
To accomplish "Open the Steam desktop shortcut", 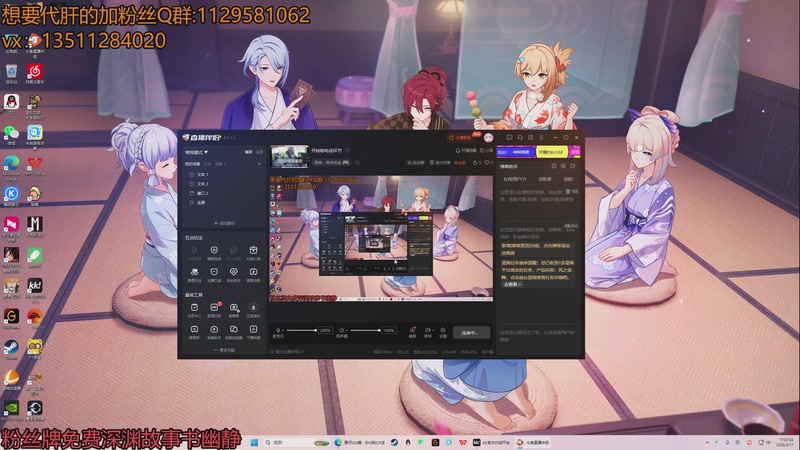I will [11, 349].
